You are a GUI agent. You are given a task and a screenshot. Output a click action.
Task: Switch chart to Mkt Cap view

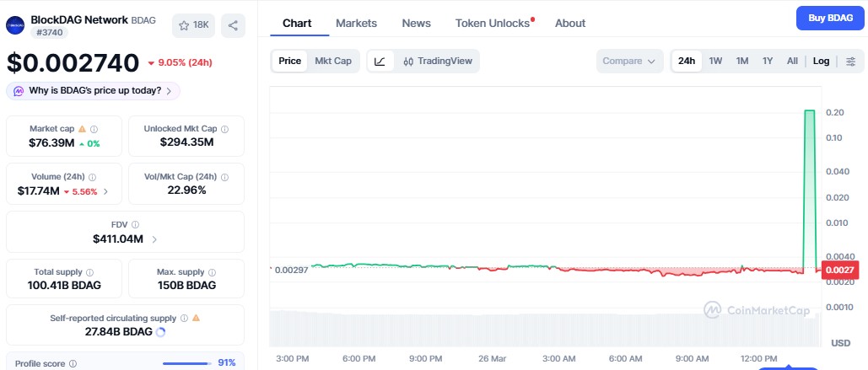[333, 61]
